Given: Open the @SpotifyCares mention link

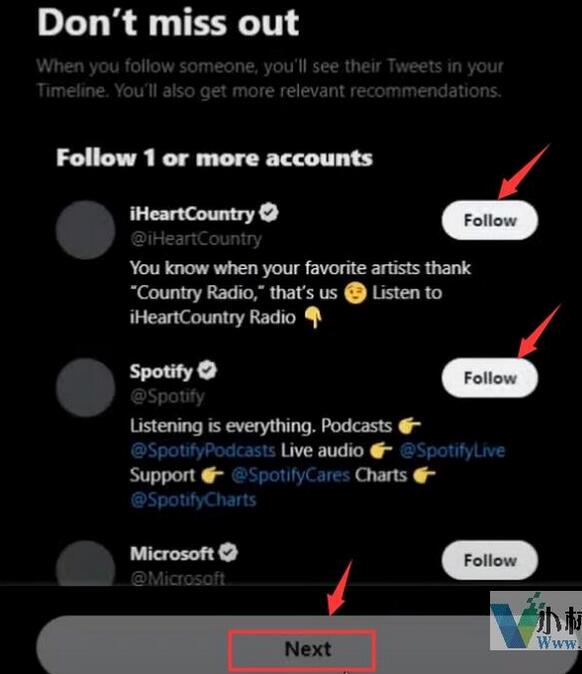Looking at the screenshot, I should pyautogui.click(x=291, y=475).
